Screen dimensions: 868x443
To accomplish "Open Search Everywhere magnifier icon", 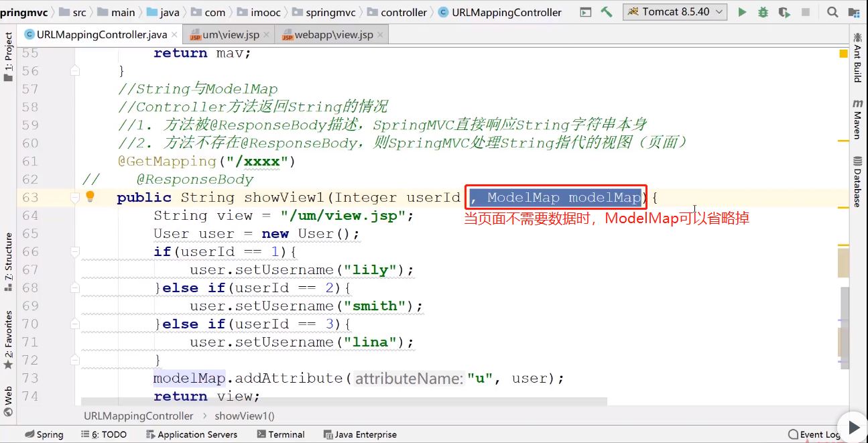I will pyautogui.click(x=832, y=12).
